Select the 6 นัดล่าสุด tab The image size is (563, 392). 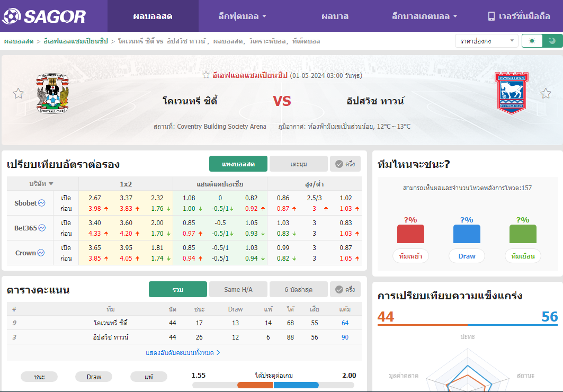point(298,289)
